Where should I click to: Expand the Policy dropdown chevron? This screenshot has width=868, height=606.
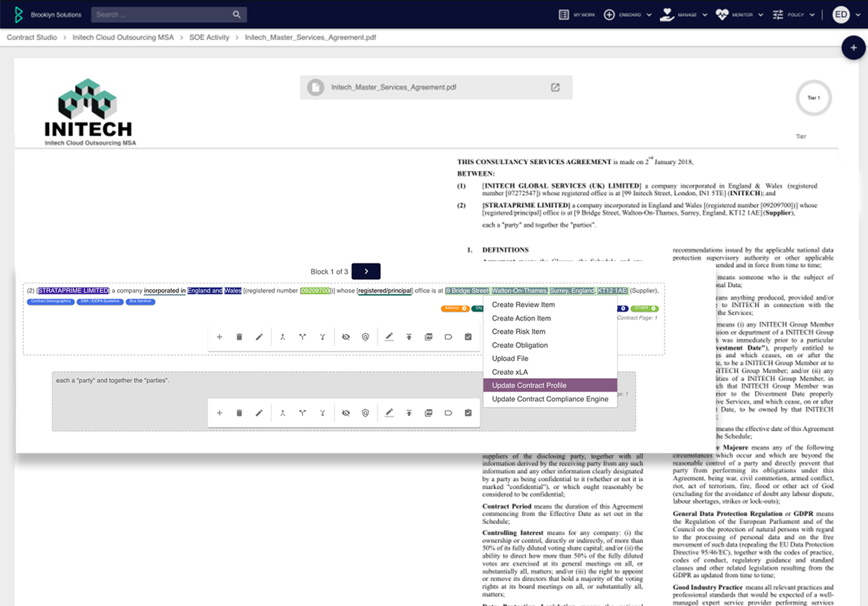pos(812,15)
